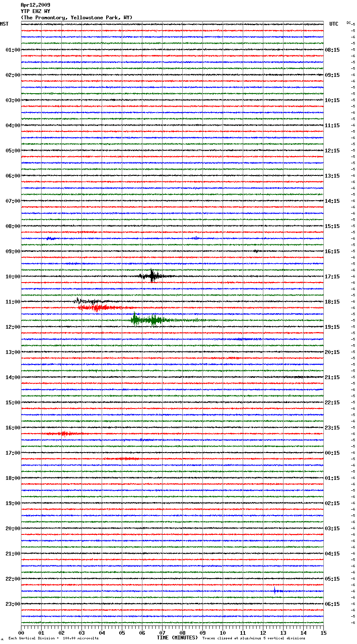Screen dimensions: 357x644
Task: Click the 12:00 MST row label
Action: 13,327
